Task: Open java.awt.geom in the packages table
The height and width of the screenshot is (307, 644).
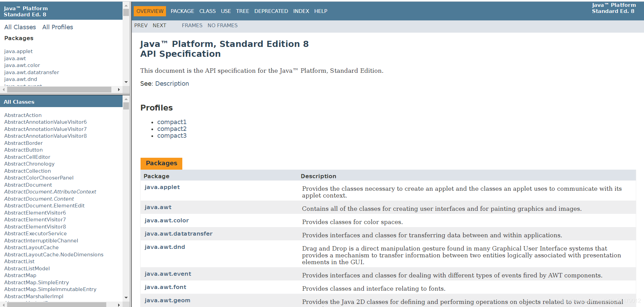Action: (167, 300)
